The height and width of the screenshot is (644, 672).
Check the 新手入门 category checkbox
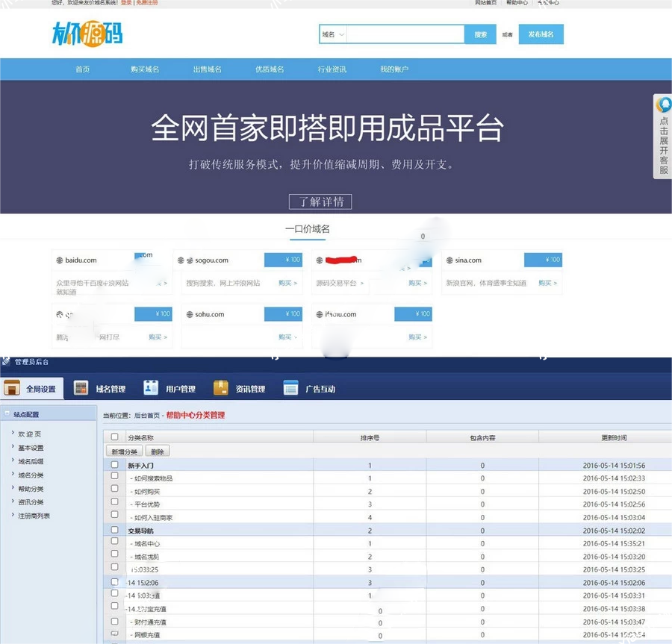click(x=114, y=465)
